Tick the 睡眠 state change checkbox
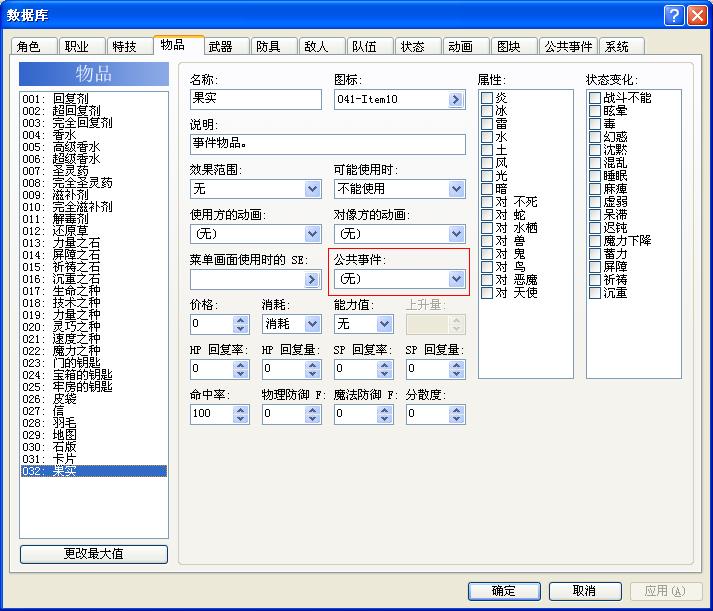This screenshot has height=611, width=713. (x=595, y=175)
